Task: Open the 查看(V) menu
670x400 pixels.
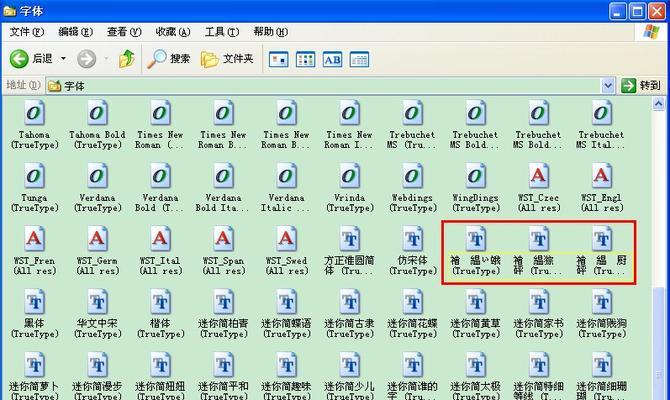Action: click(124, 32)
